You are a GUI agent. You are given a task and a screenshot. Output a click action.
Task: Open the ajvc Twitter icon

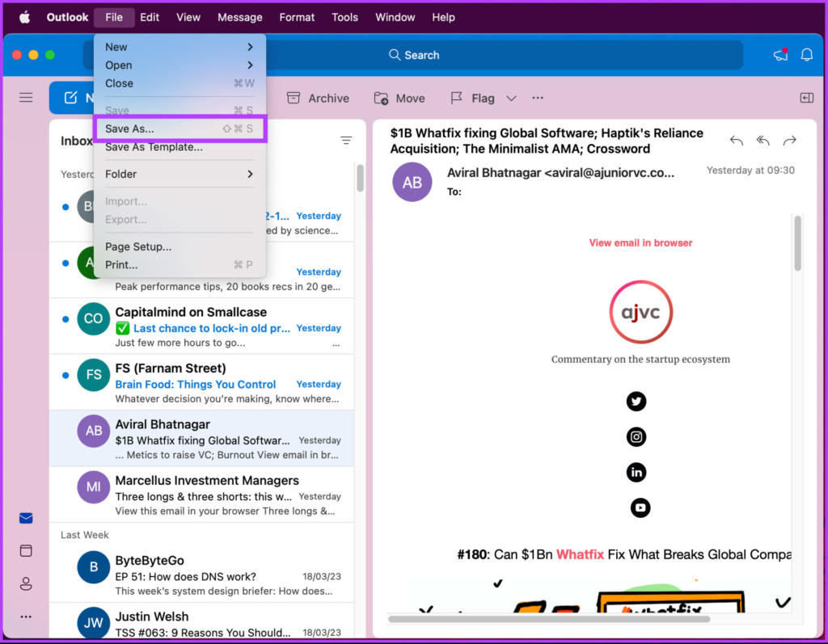[x=636, y=402]
